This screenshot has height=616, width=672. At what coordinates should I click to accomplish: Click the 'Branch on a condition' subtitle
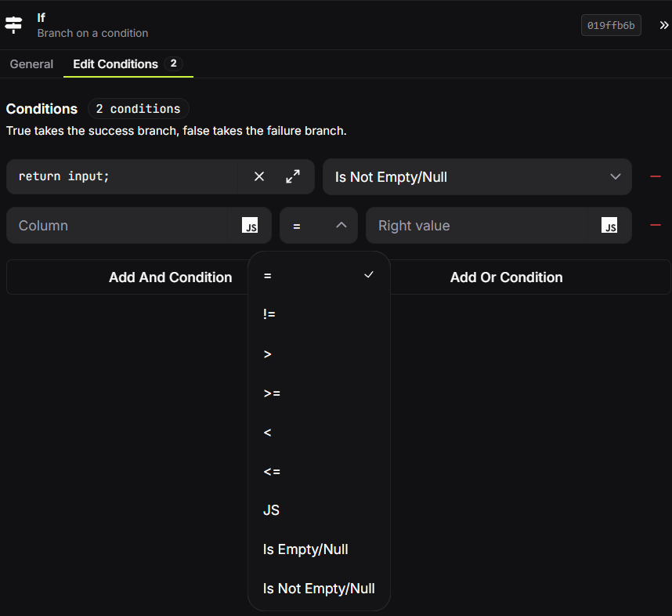point(92,33)
